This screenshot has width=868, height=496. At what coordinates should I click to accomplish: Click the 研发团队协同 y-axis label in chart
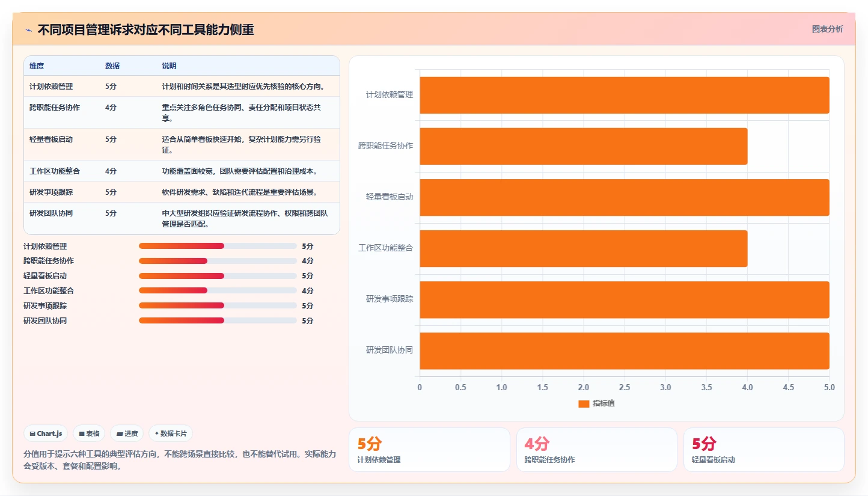(x=390, y=350)
